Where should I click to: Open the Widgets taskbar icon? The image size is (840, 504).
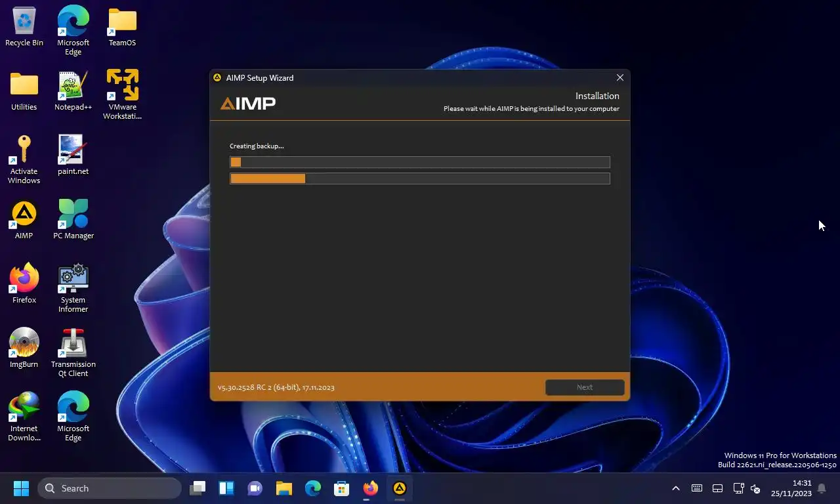tap(226, 488)
